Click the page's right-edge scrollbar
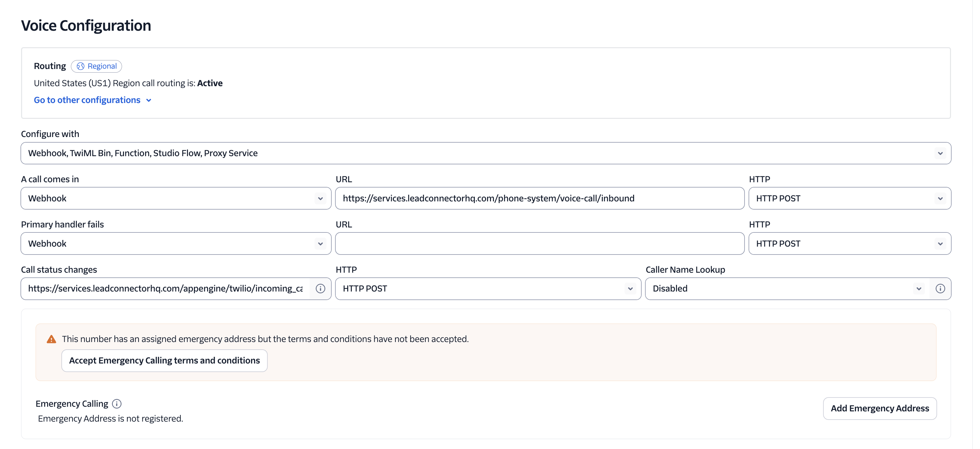 pyautogui.click(x=976, y=224)
